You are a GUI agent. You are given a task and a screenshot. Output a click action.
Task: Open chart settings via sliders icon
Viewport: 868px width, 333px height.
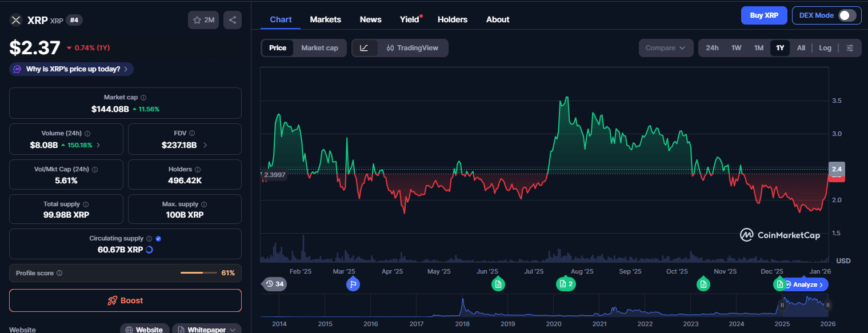(x=850, y=48)
